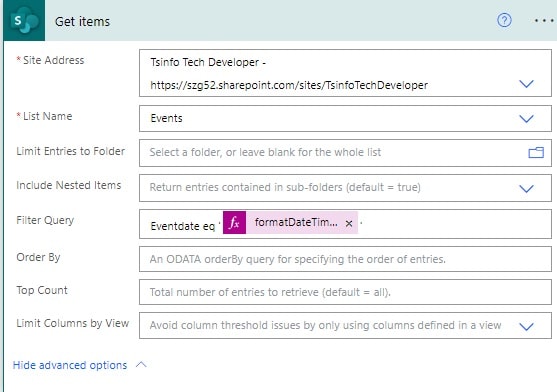Click the List Name label
Screen dimensions: 557x392
pos(48,116)
